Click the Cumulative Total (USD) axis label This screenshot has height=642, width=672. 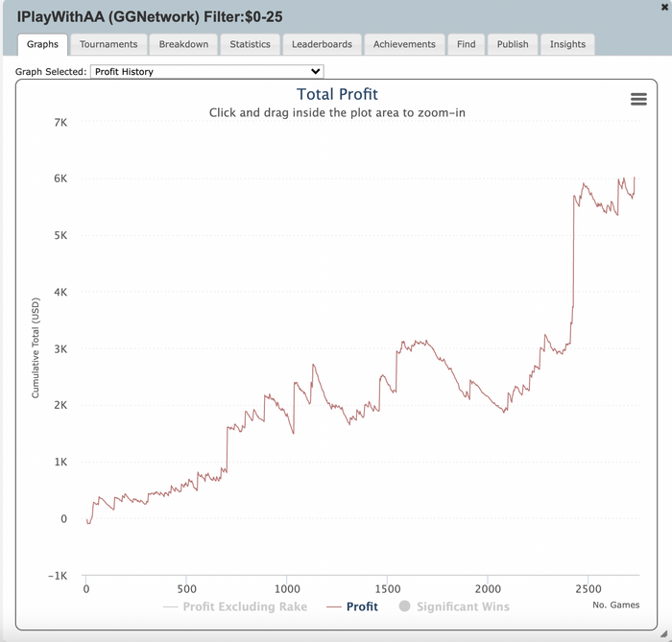36,349
